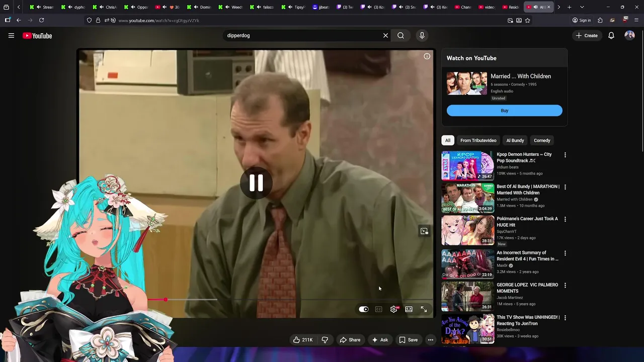Pause the video with the center pause button
Viewport: 644px width, 362px height.
(x=256, y=183)
